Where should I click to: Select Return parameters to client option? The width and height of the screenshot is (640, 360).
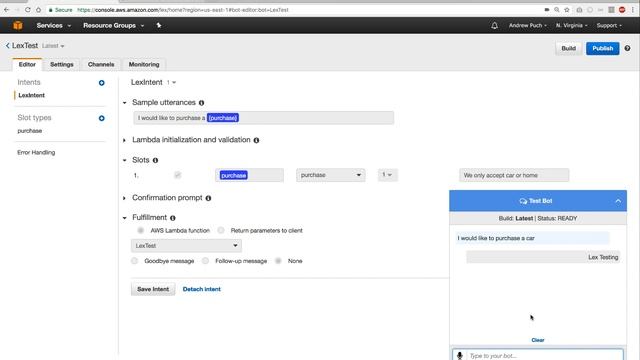coord(221,231)
